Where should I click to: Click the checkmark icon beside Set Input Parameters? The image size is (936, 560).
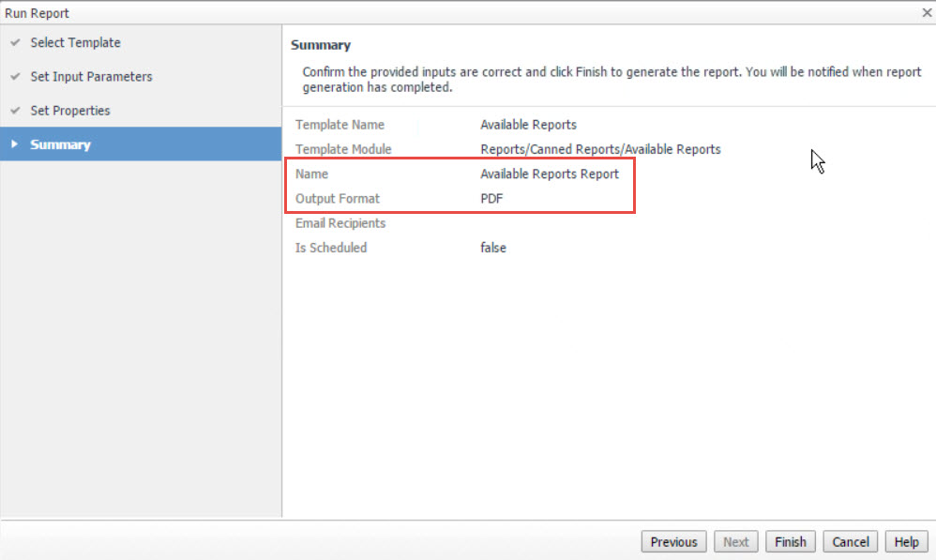coord(15,77)
